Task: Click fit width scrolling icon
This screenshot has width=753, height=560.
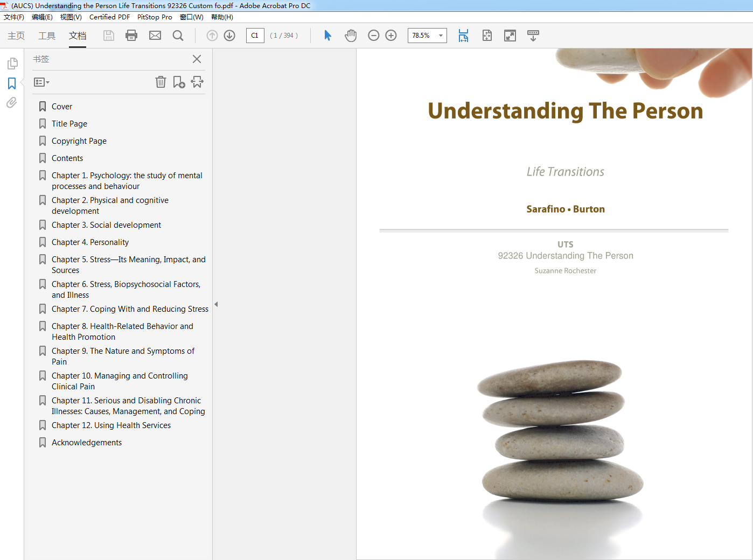Action: pyautogui.click(x=463, y=36)
